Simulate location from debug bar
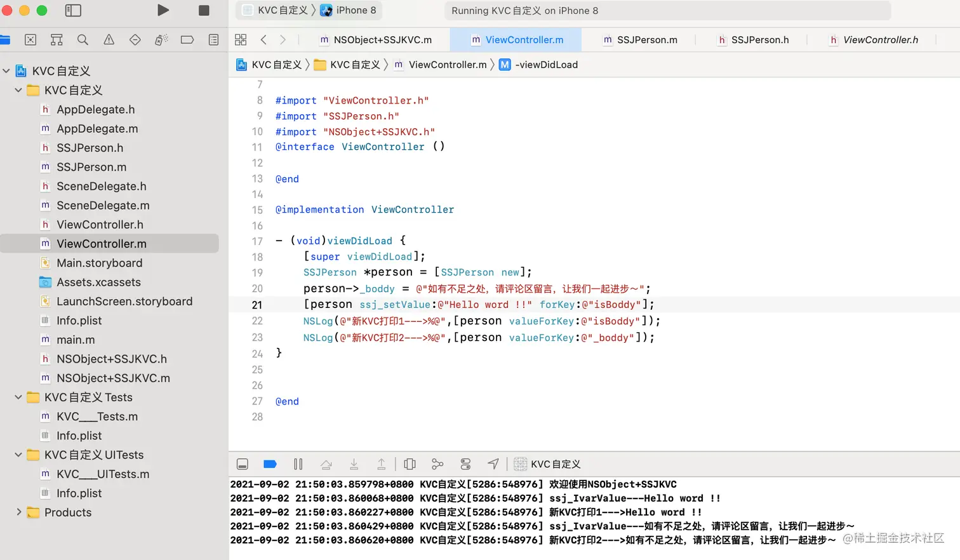Viewport: 960px width, 560px height. pos(493,464)
